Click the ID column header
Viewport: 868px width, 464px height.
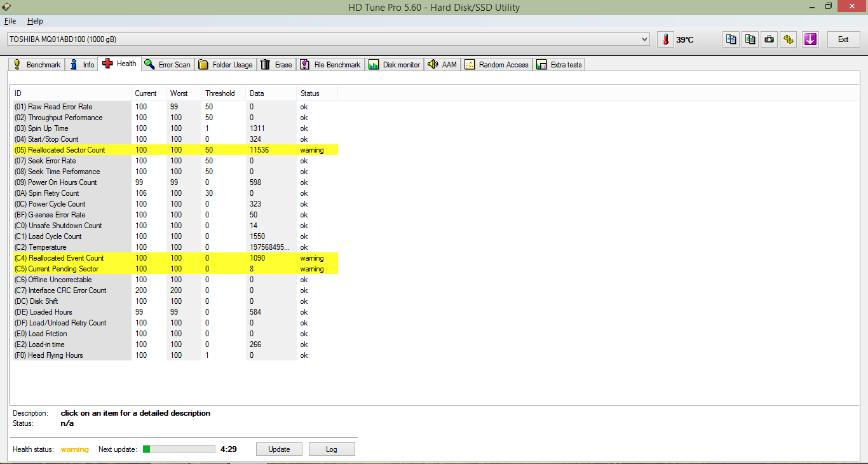click(x=72, y=93)
